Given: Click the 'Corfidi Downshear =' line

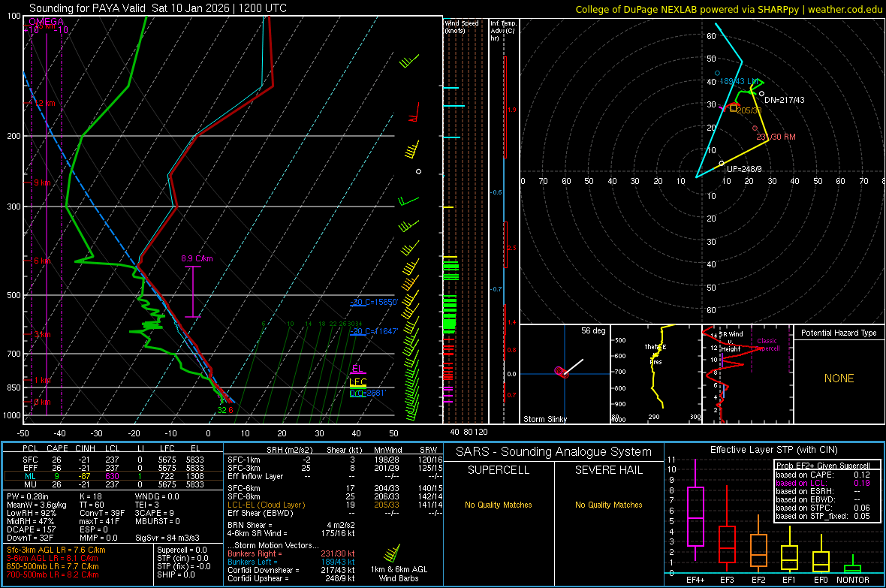Looking at the screenshot, I should 291,570.
